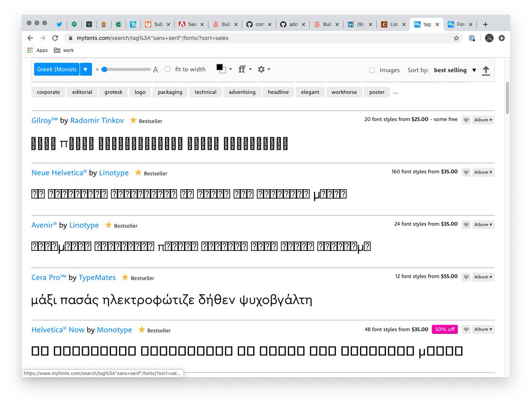Switch to the GitHub 'com' tab
This screenshot has height=406, width=532.
tap(258, 24)
